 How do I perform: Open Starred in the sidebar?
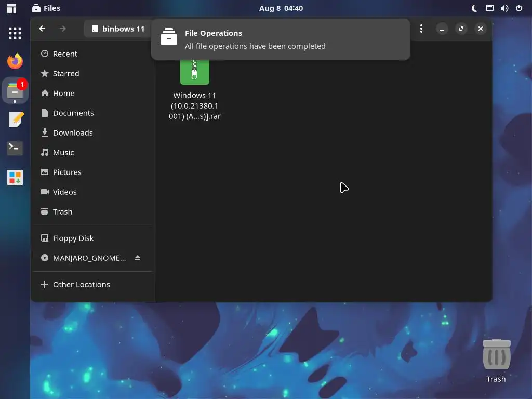pos(92,73)
